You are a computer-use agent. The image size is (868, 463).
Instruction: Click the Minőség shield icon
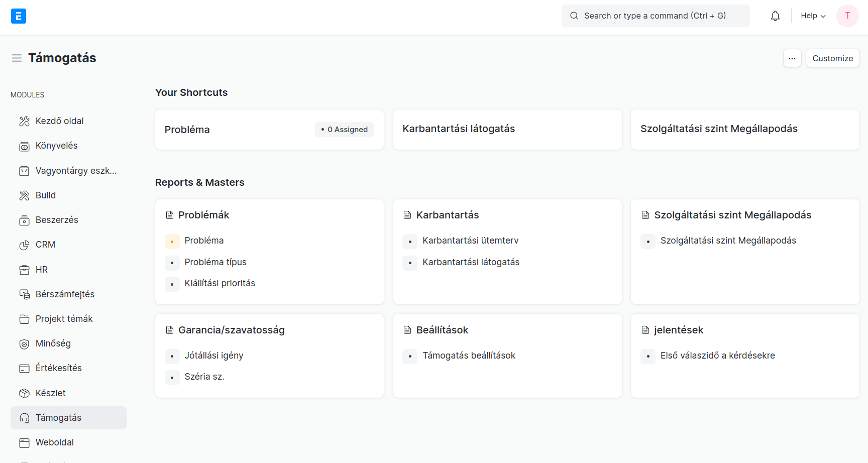point(24,344)
